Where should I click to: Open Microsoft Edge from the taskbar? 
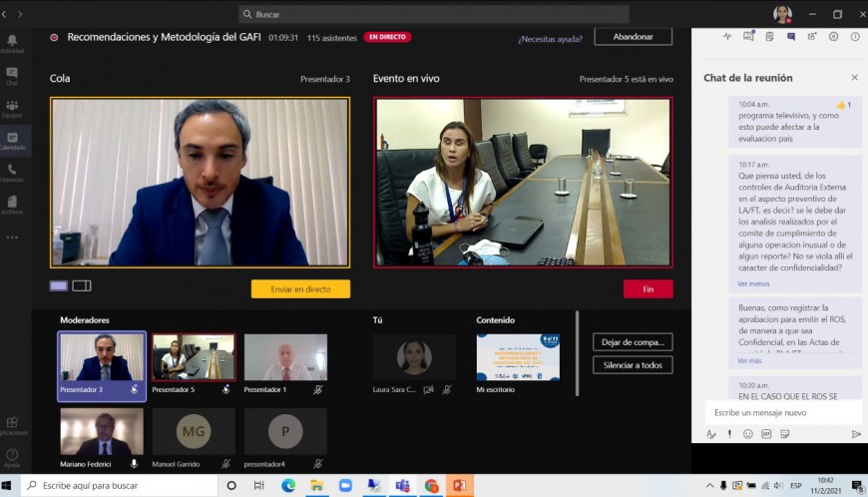click(288, 485)
